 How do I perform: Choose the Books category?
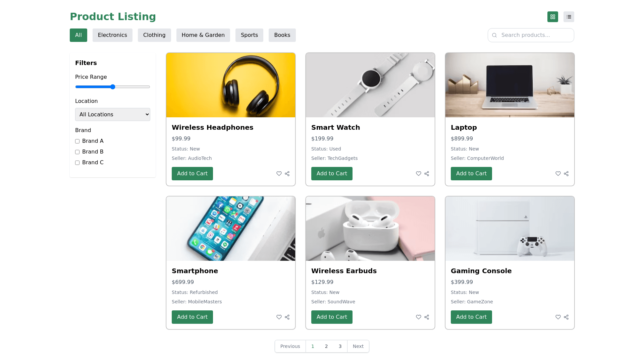(x=282, y=35)
